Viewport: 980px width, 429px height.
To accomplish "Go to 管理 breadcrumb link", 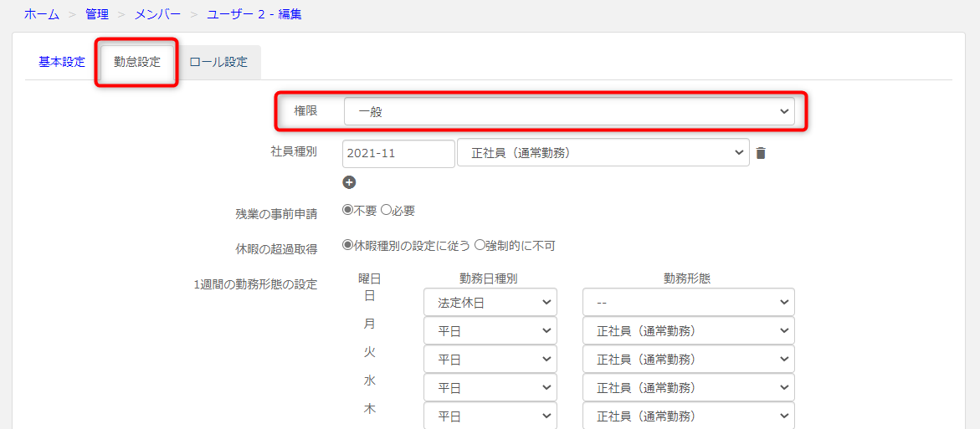I will coord(98,14).
